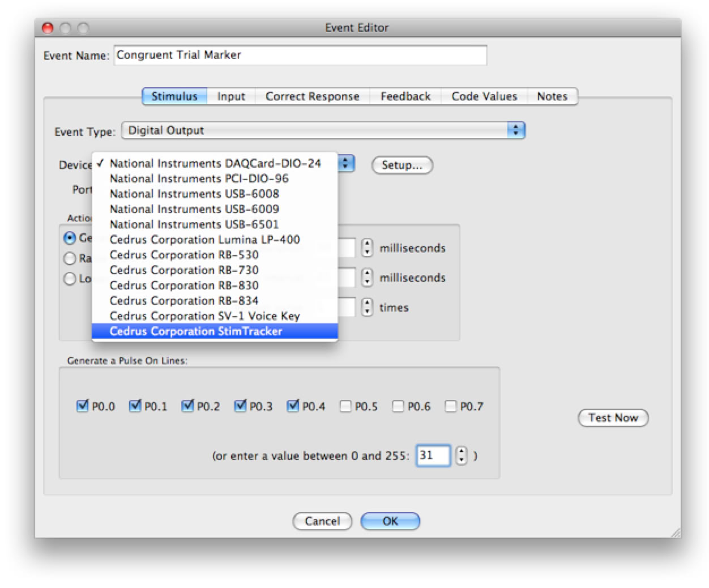Image resolution: width=709 pixels, height=588 pixels.
Task: Confirm with the OK button
Action: (x=390, y=521)
